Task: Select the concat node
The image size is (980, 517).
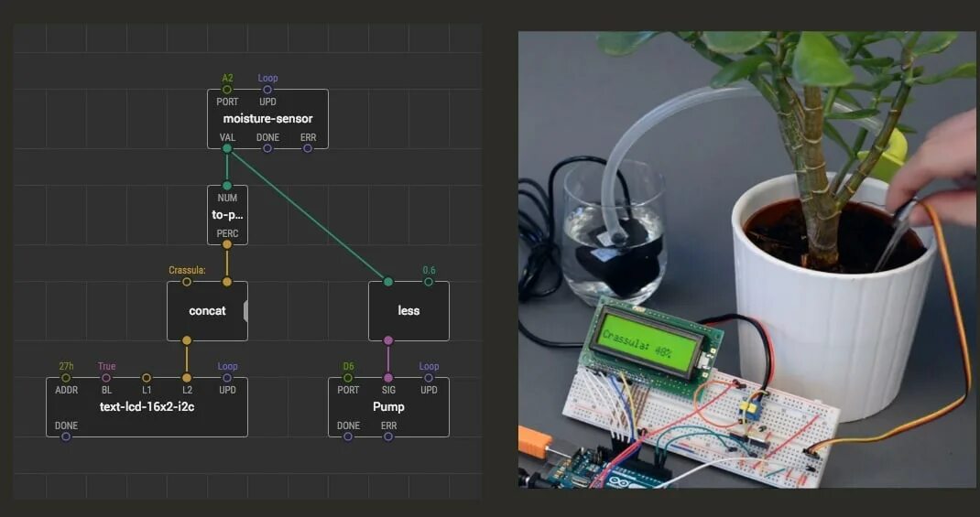Action: [207, 311]
